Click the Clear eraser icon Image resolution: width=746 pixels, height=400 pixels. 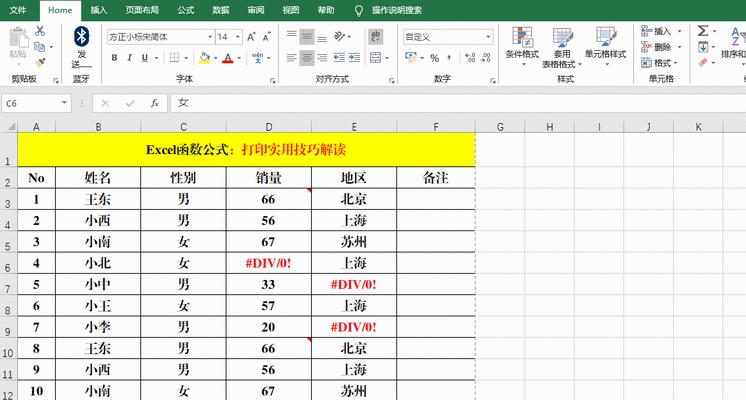click(703, 62)
